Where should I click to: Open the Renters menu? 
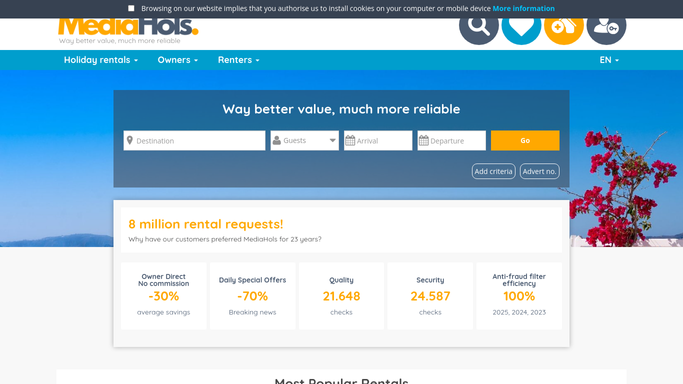239,60
